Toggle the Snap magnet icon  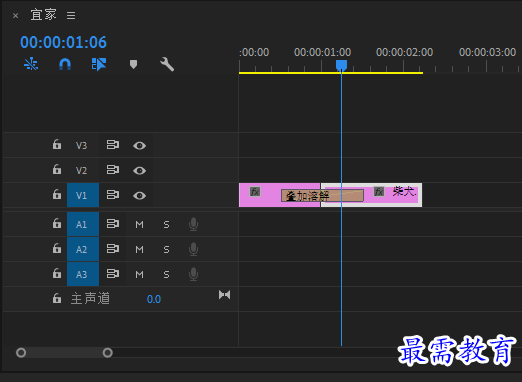point(65,64)
